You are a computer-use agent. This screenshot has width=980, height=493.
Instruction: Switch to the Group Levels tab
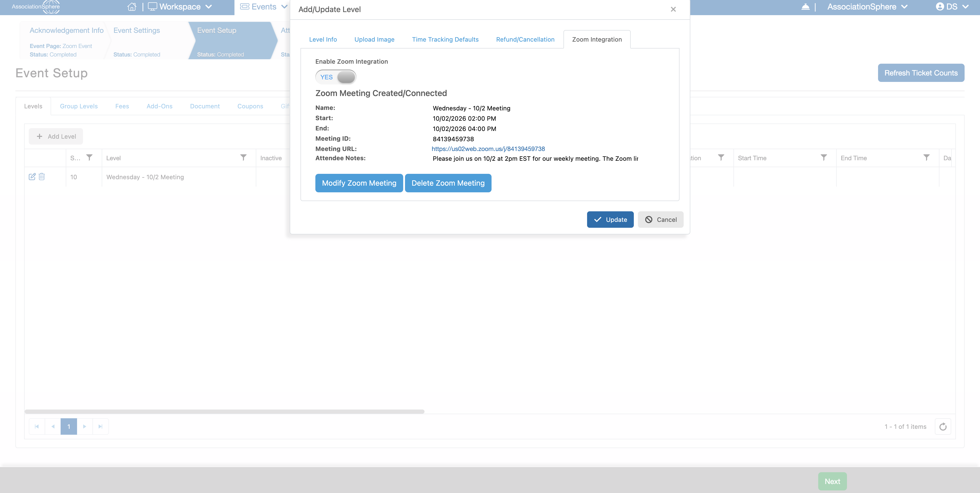point(79,106)
